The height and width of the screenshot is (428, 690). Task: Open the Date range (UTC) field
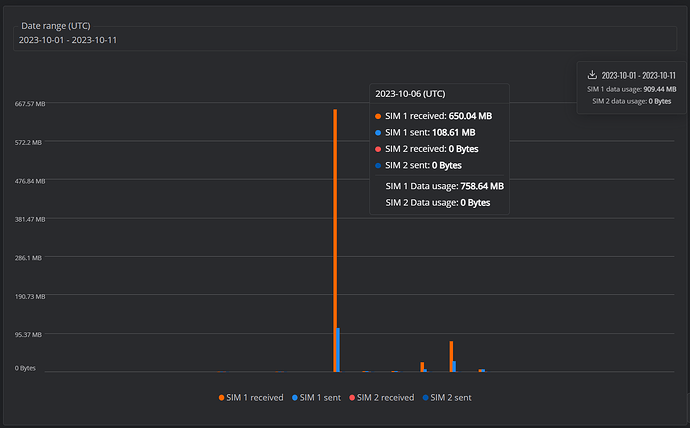345,39
